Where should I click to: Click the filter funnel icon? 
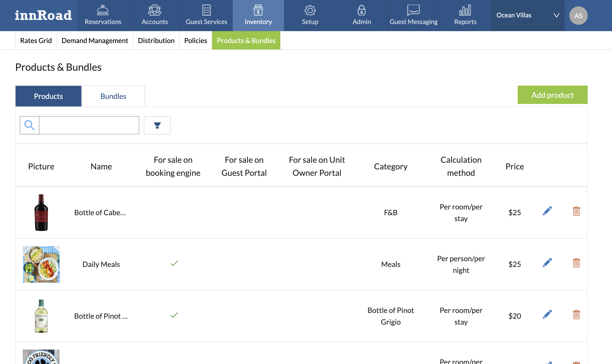pos(157,125)
